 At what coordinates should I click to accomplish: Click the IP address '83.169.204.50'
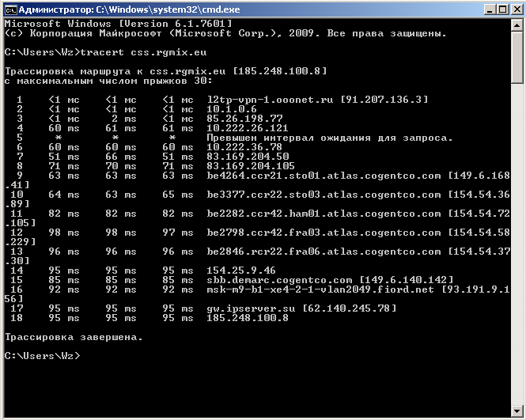tap(248, 157)
